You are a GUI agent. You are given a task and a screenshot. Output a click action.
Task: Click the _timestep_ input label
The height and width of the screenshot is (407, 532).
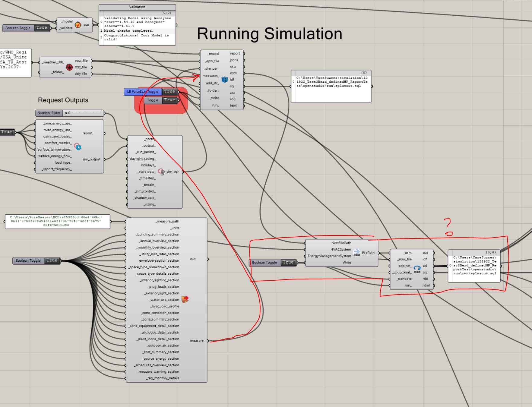(x=147, y=178)
